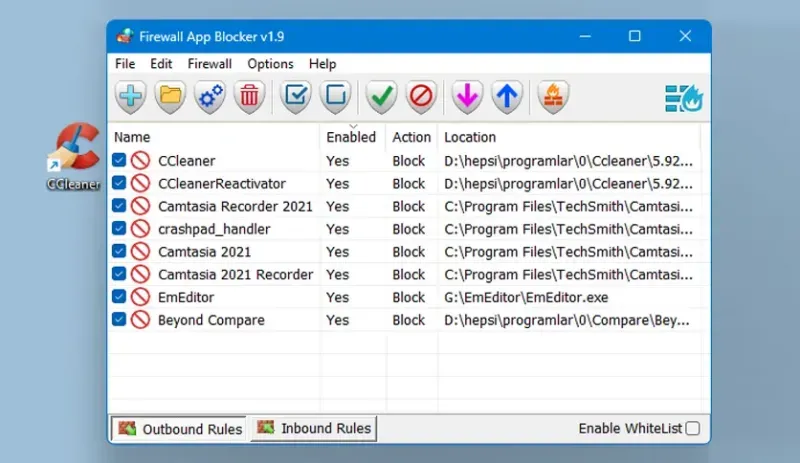Select the EmEditor row name

(186, 297)
